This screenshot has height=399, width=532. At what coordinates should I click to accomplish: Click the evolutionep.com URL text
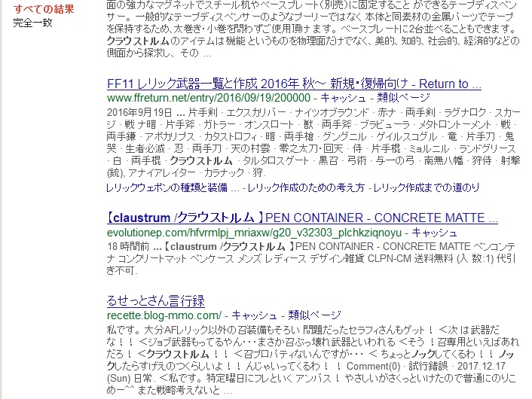point(254,233)
